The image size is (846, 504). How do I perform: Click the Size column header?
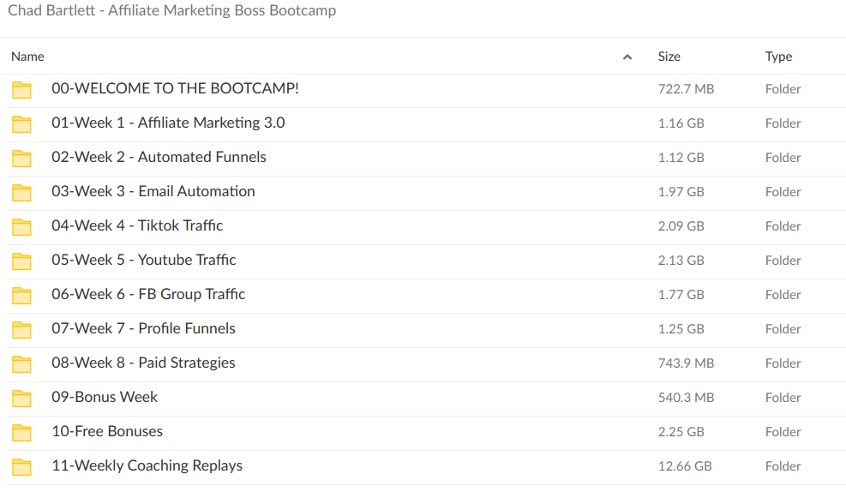668,56
